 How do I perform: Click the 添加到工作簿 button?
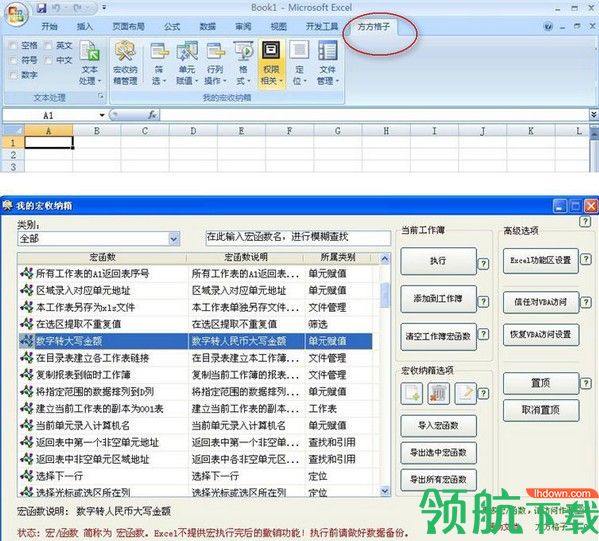pos(438,299)
